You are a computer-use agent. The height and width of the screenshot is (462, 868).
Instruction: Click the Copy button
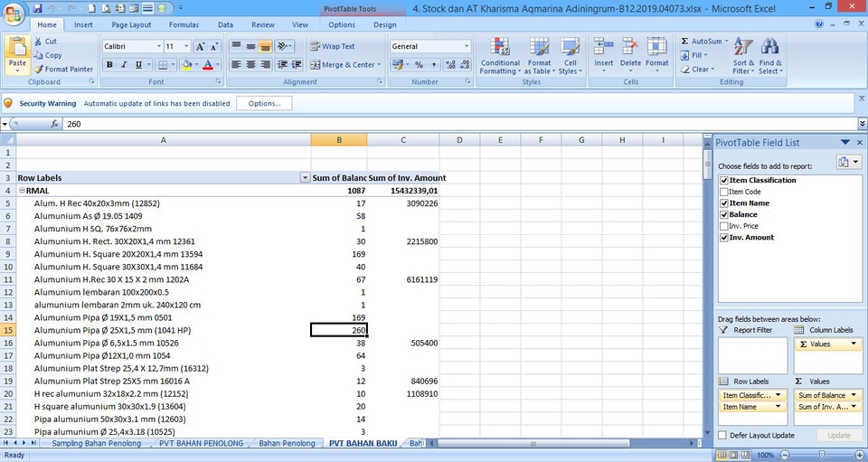click(48, 55)
